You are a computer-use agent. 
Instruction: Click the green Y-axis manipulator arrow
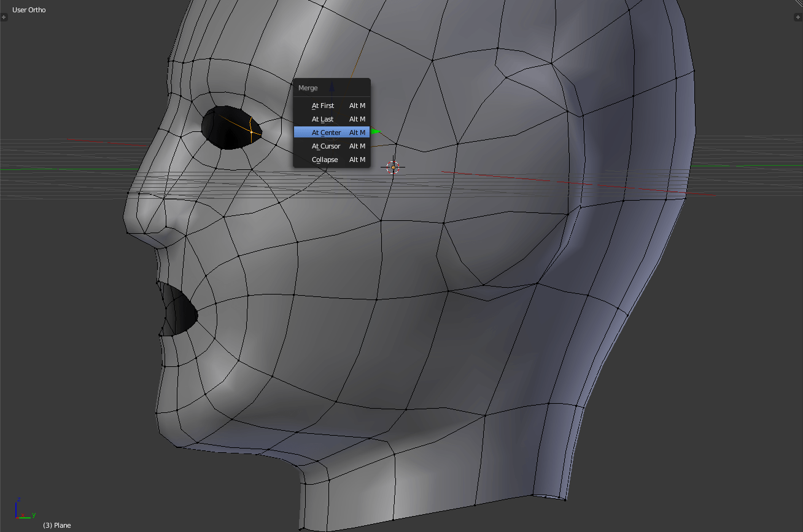376,131
